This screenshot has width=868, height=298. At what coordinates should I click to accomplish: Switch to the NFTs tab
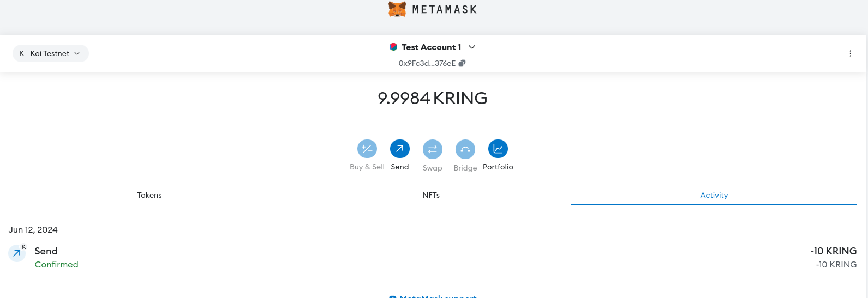pyautogui.click(x=431, y=195)
